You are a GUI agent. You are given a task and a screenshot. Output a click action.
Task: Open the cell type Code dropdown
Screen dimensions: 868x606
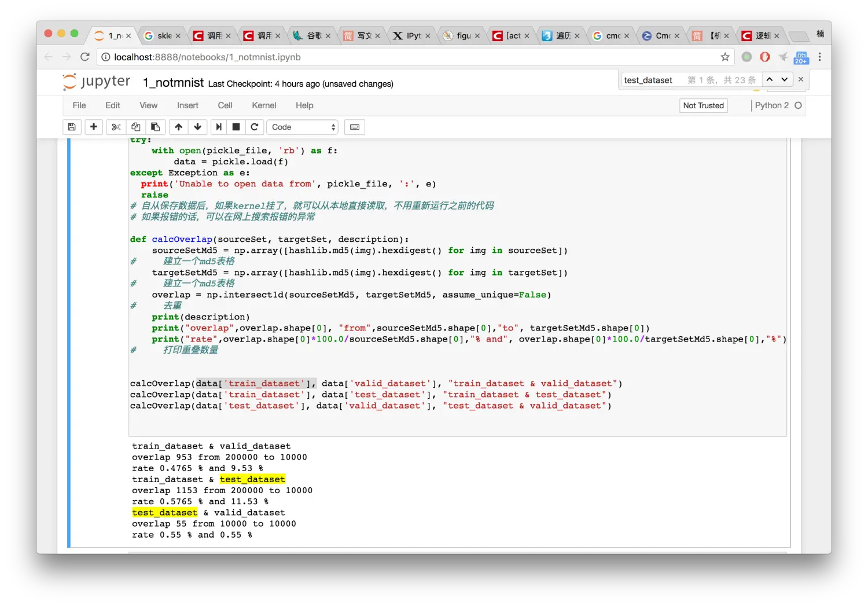302,127
